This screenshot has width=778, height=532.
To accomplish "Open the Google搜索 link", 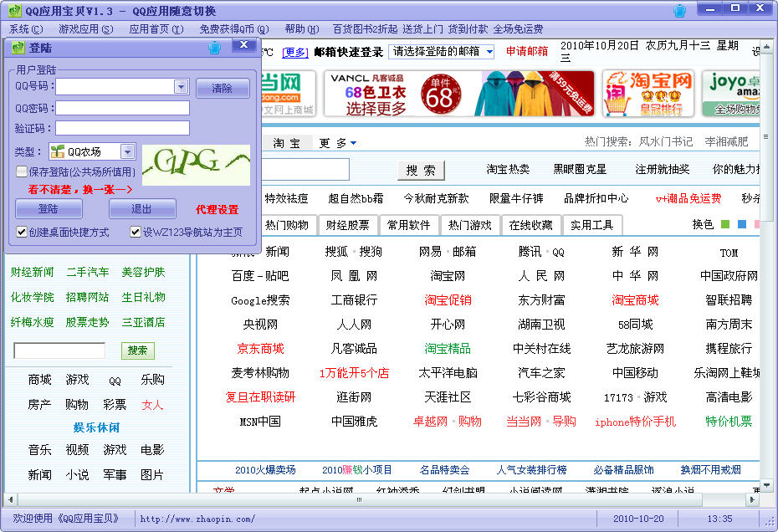I will coord(260,299).
